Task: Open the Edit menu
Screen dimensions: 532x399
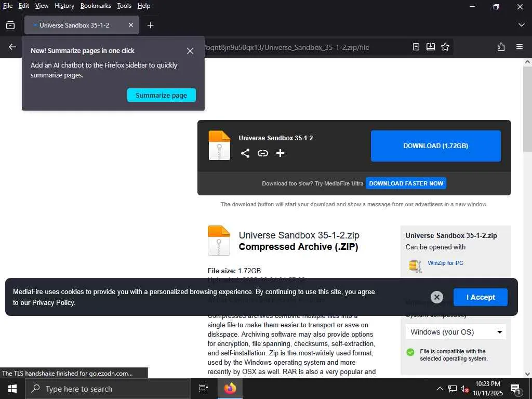Action: point(24,6)
